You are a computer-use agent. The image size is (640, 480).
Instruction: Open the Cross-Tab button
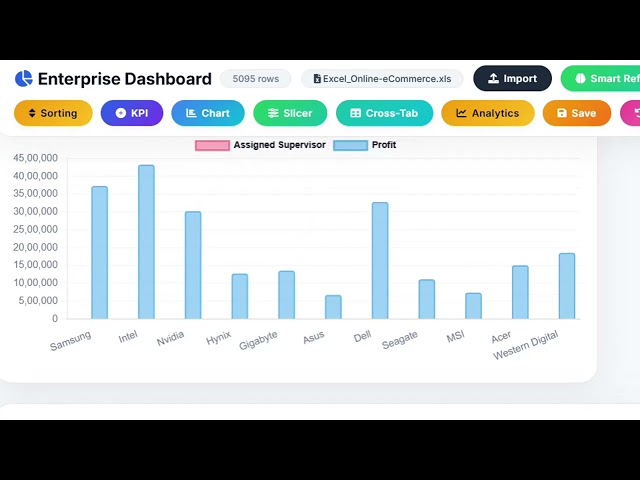click(384, 113)
